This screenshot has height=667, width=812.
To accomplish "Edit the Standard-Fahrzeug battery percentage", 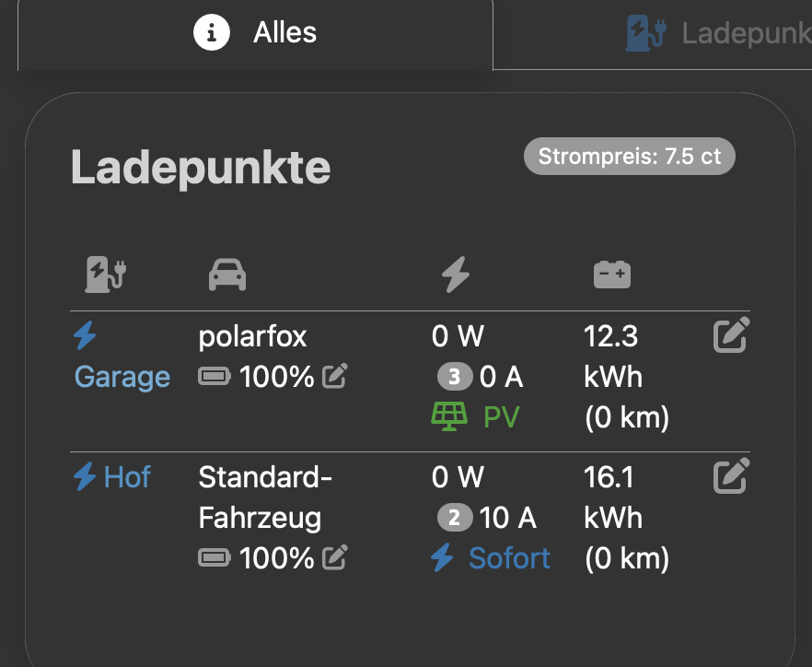I will coord(335,557).
